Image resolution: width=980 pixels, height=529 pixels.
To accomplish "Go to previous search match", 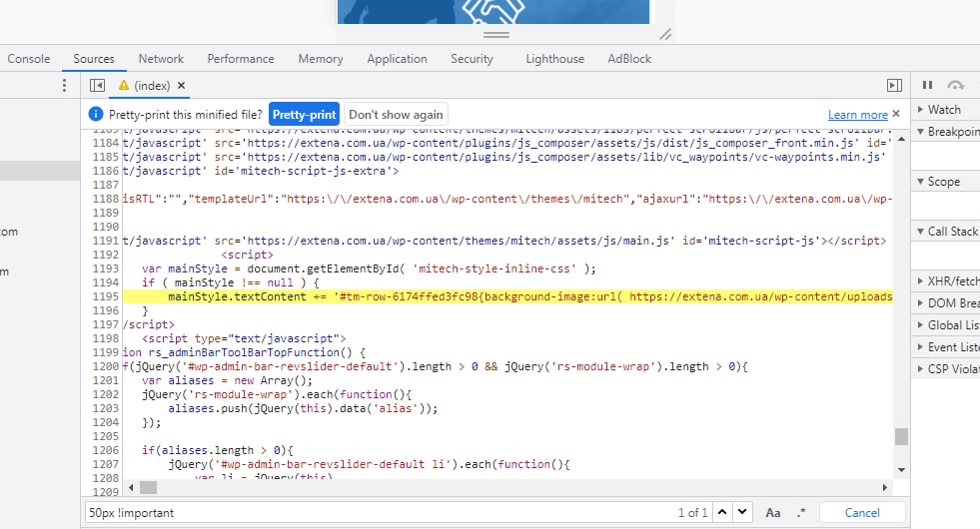I will point(722,512).
